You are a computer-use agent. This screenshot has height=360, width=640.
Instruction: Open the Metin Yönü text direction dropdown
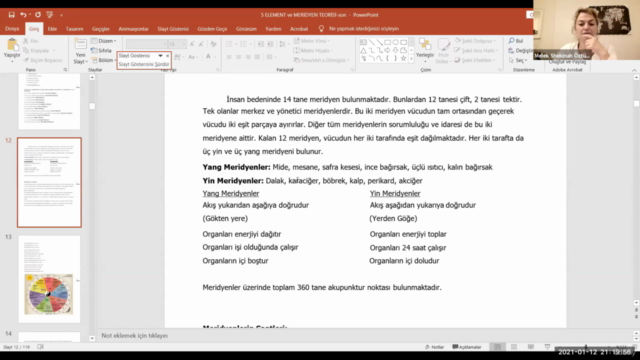tap(312, 41)
